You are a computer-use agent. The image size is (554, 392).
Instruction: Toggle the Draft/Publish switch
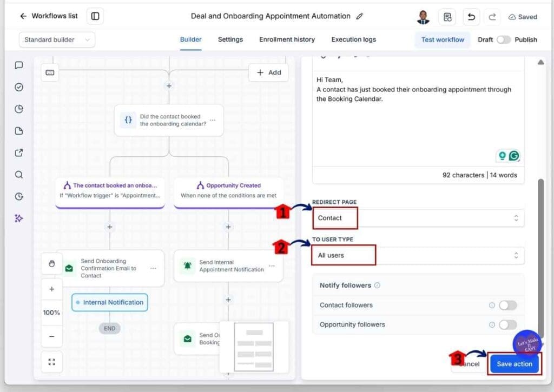click(x=504, y=39)
